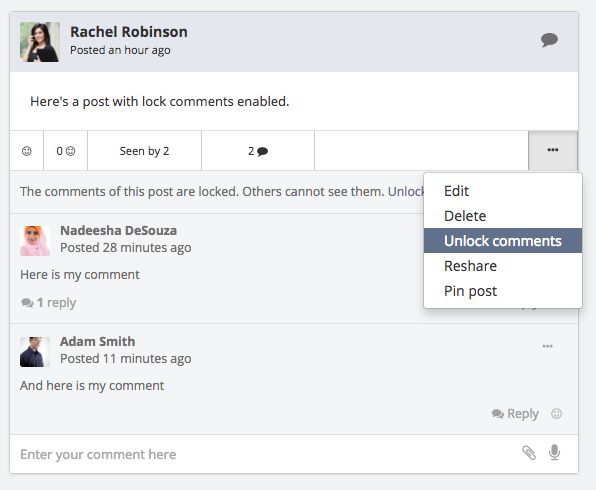The width and height of the screenshot is (596, 490).
Task: Open Rachel Robinson's profile picture
Action: pos(40,42)
